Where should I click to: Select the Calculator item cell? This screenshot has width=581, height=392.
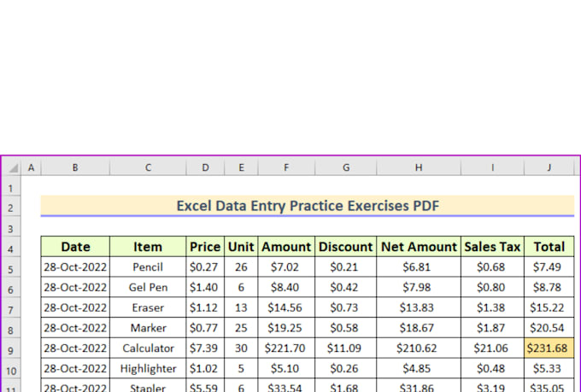[148, 348]
